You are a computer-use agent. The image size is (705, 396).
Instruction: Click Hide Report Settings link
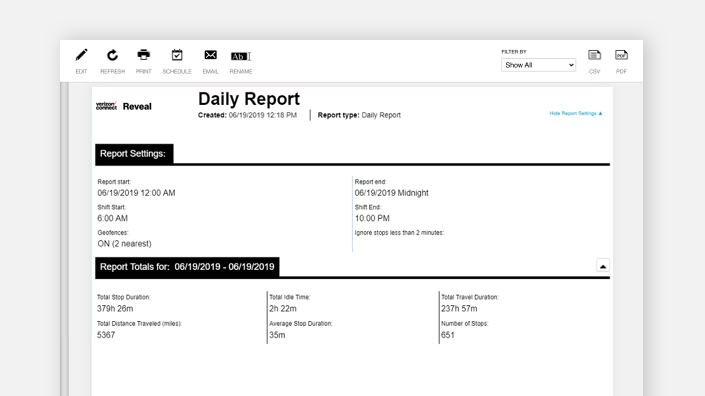[x=576, y=113]
